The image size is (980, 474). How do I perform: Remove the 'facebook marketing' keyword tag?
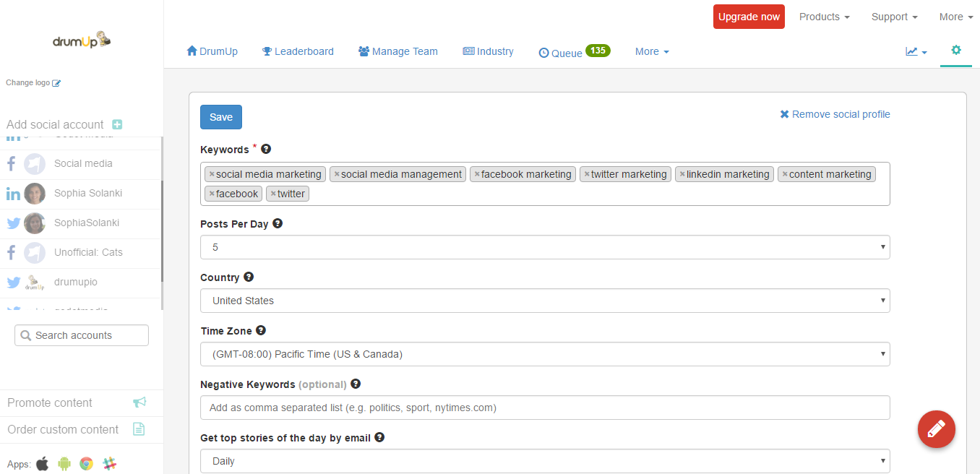[477, 174]
